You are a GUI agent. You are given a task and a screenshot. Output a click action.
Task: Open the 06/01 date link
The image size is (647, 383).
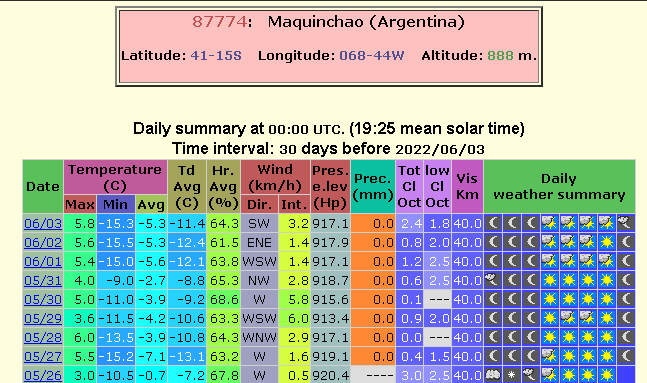(x=43, y=262)
